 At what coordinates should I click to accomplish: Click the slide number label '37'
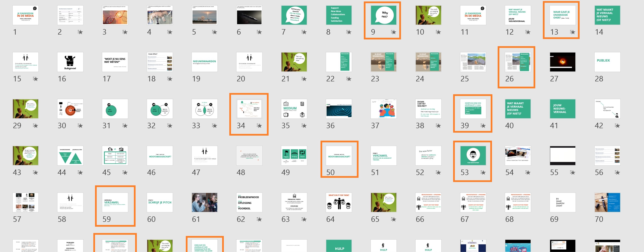pos(375,126)
